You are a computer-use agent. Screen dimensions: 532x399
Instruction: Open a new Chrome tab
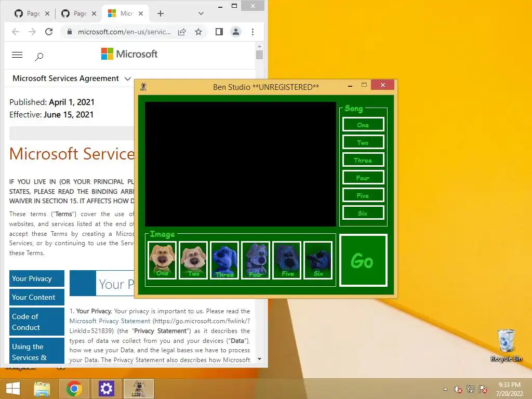(x=161, y=14)
